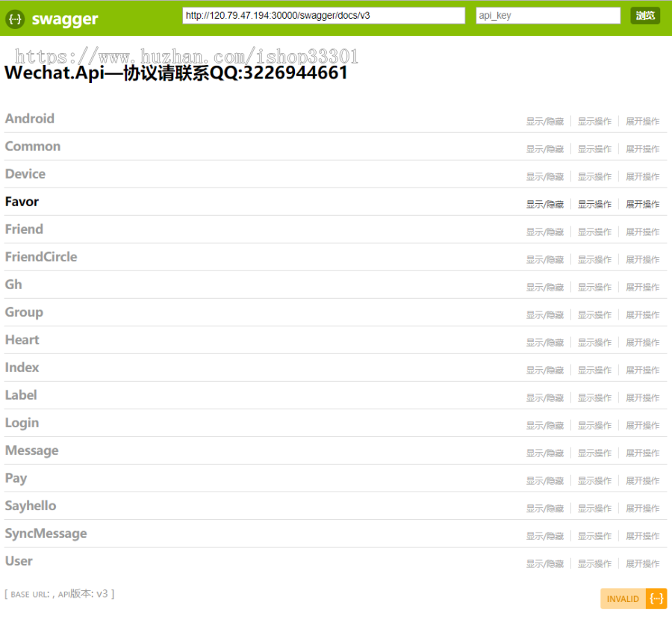The height and width of the screenshot is (620, 672).
Task: Expand the Heart API section
Action: (22, 340)
